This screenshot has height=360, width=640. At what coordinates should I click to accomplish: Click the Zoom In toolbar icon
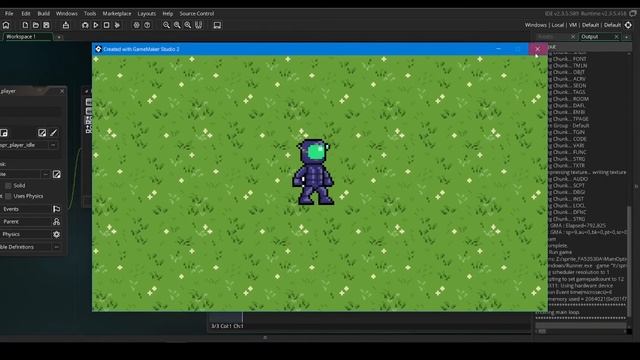click(x=187, y=25)
